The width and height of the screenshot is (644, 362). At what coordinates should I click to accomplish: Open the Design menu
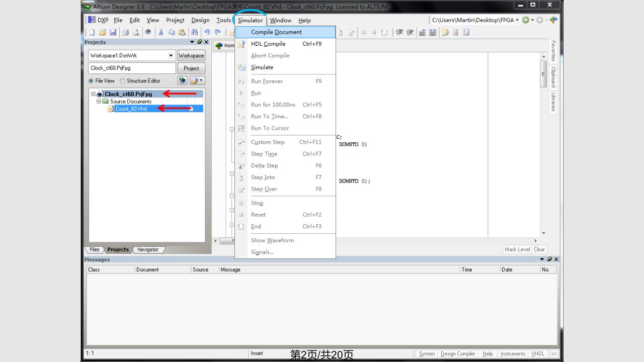coord(200,20)
